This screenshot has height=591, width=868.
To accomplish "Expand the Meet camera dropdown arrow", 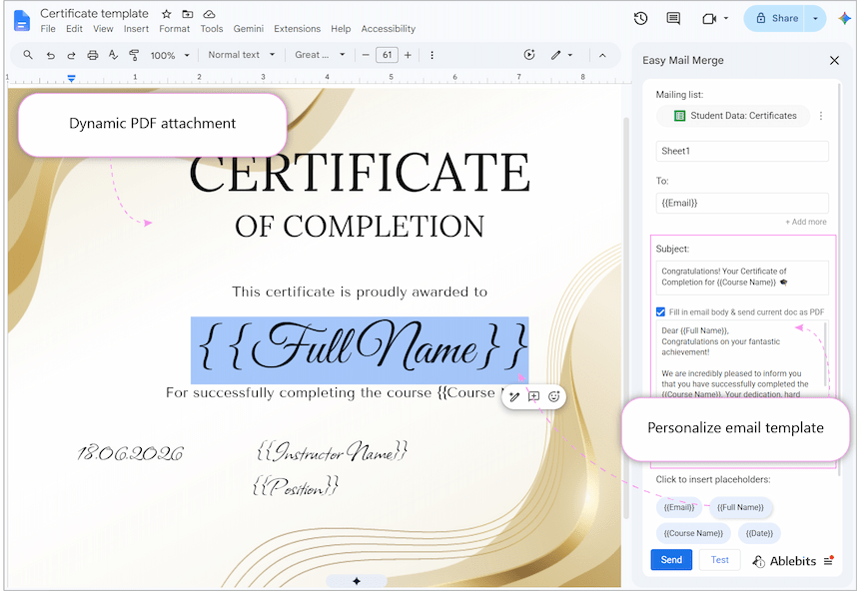I will 726,18.
